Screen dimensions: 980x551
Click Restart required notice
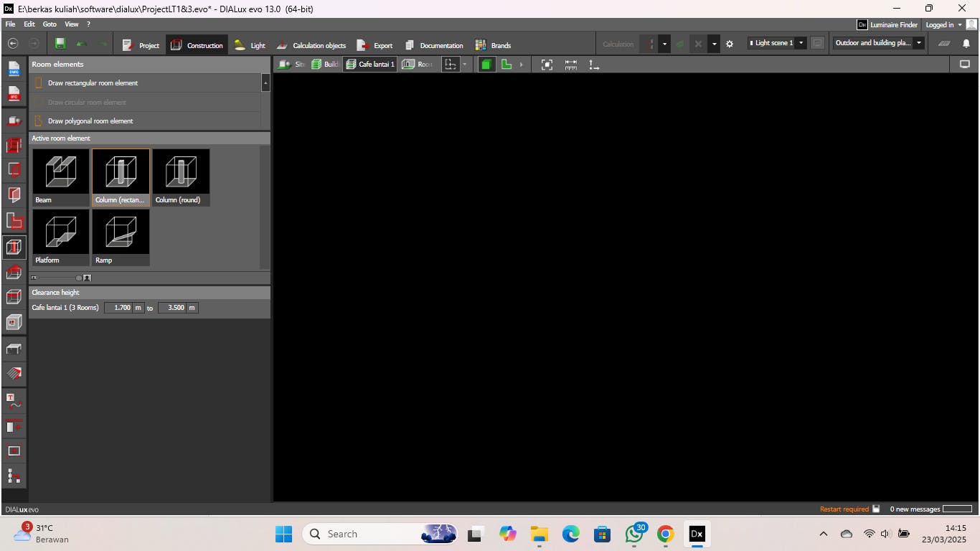tap(844, 509)
